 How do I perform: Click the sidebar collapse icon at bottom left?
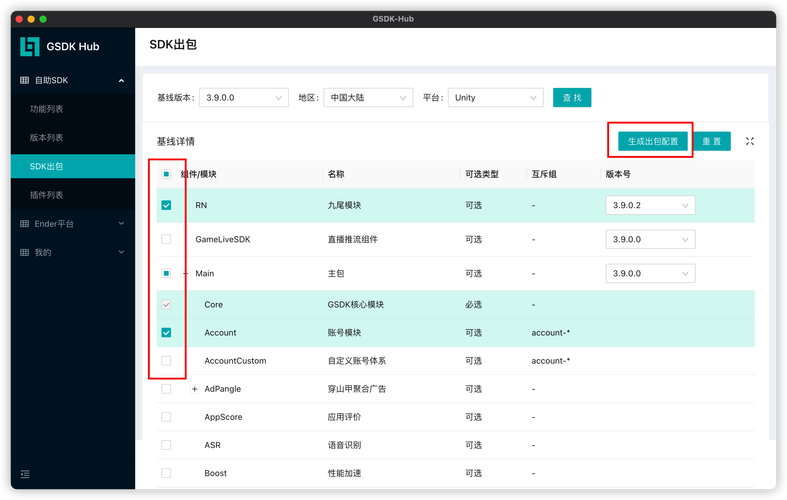coord(25,473)
